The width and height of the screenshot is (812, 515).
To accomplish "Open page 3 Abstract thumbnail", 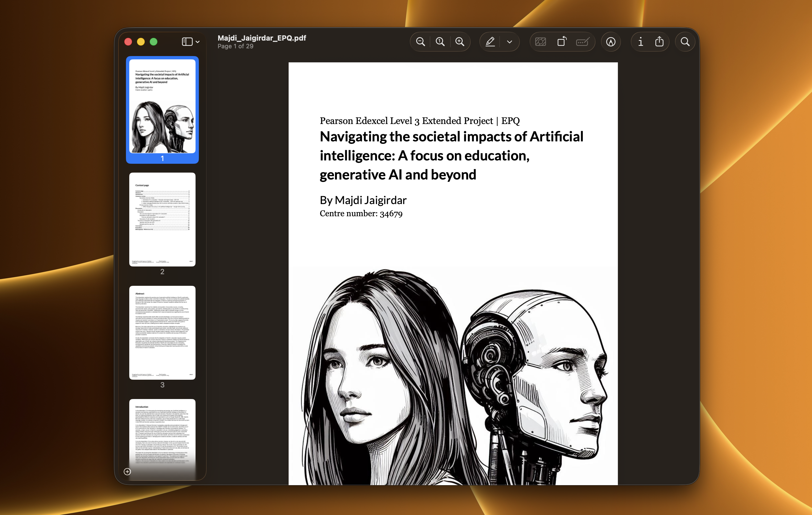I will 162,332.
